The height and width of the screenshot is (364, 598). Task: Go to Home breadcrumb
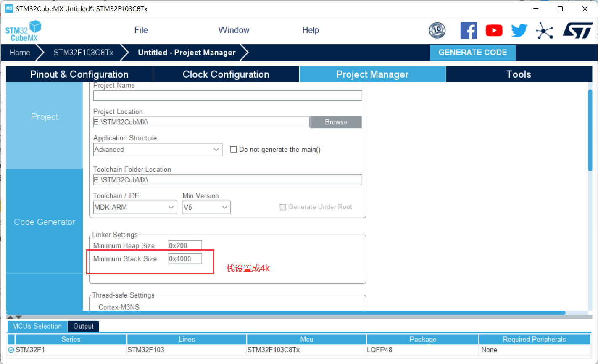(x=20, y=53)
